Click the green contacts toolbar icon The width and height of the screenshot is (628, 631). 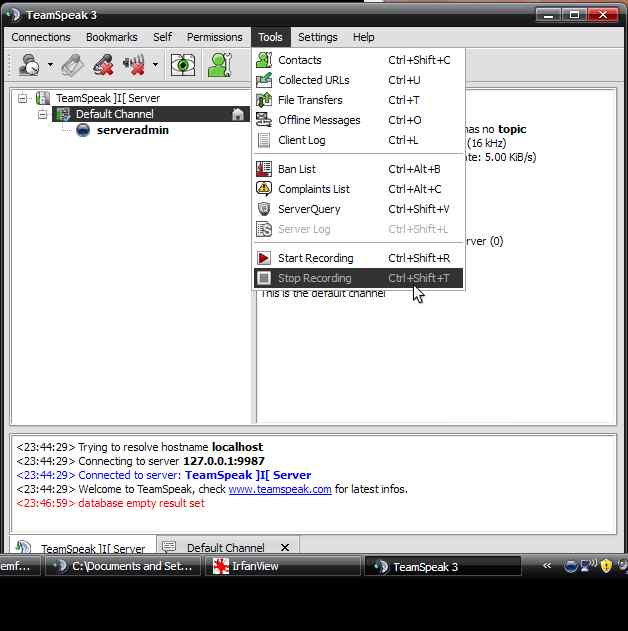pos(220,65)
